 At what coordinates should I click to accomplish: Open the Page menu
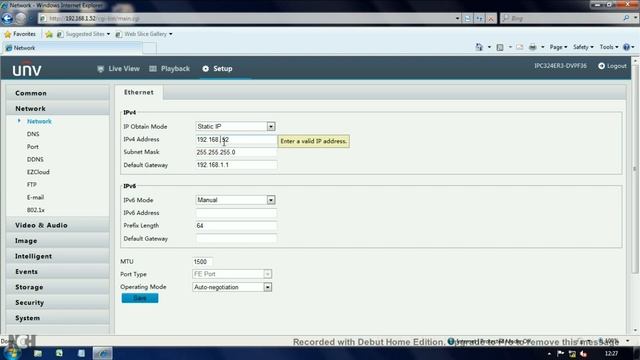558,47
